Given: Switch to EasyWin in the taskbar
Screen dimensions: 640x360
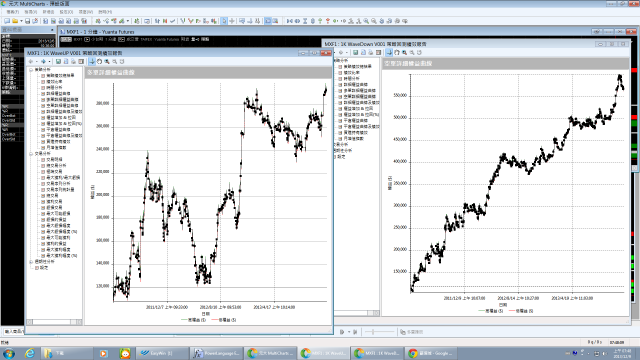Looking at the screenshot, I should [162, 353].
